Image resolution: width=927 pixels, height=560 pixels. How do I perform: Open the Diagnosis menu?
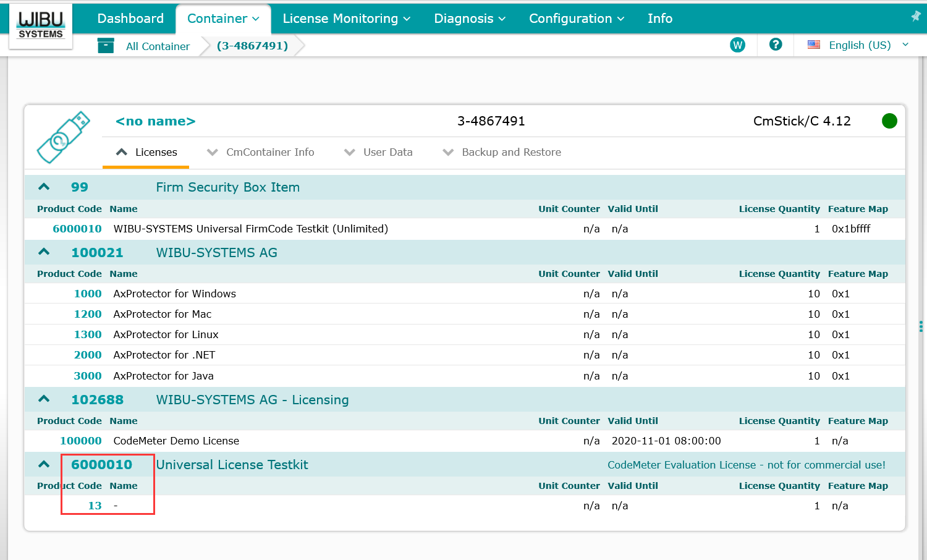click(470, 19)
